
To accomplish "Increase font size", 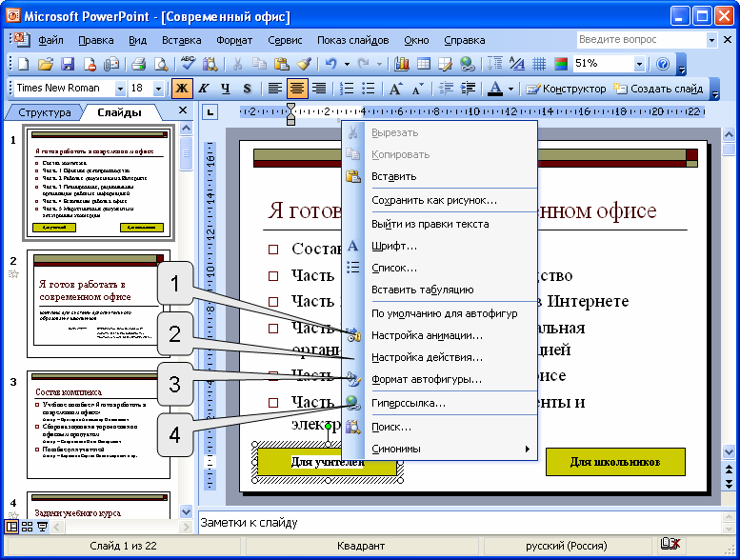I will (x=395, y=89).
